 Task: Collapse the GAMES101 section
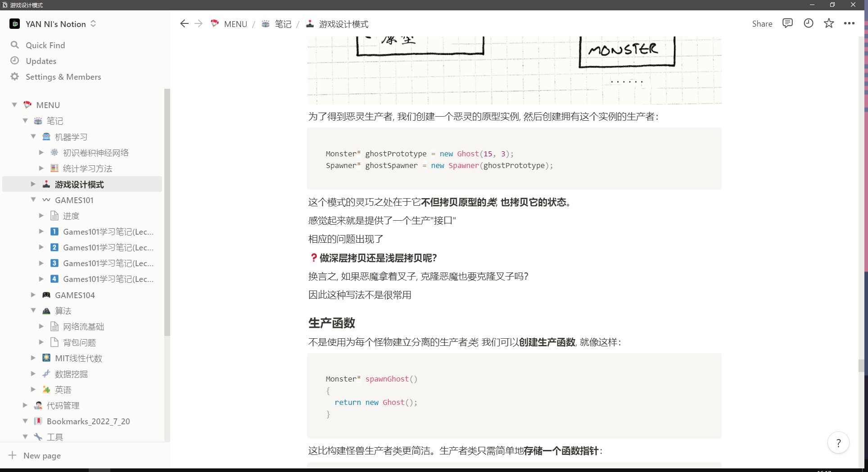click(33, 200)
